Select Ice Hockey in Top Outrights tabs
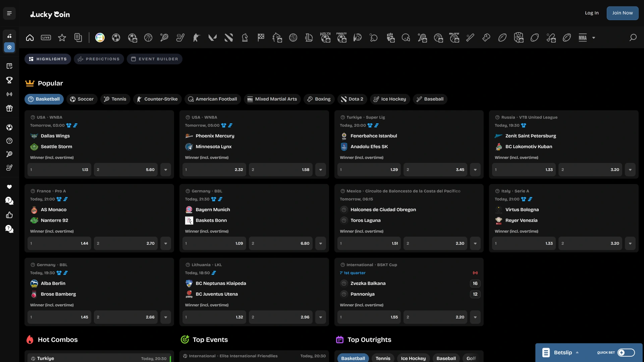This screenshot has width=644, height=362. (x=413, y=358)
